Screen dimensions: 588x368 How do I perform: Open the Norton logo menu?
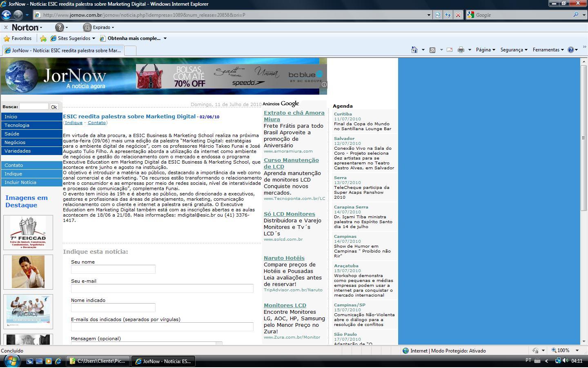27,27
